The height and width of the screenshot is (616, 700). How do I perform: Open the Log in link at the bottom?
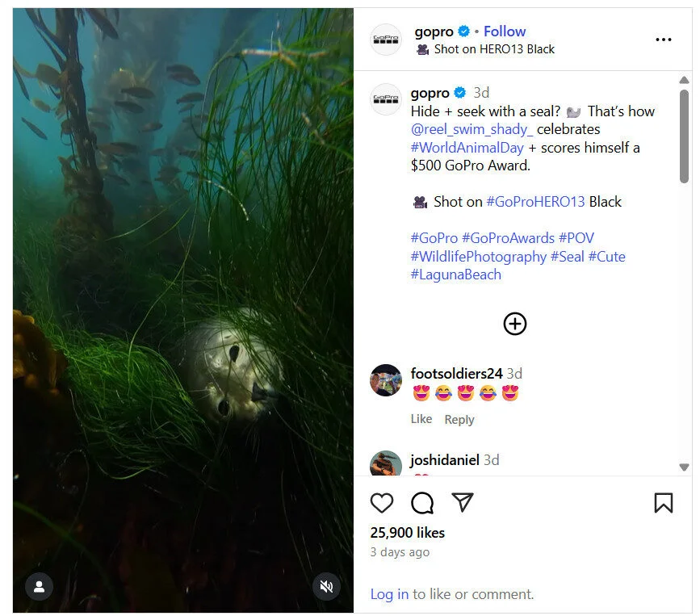coord(389,593)
